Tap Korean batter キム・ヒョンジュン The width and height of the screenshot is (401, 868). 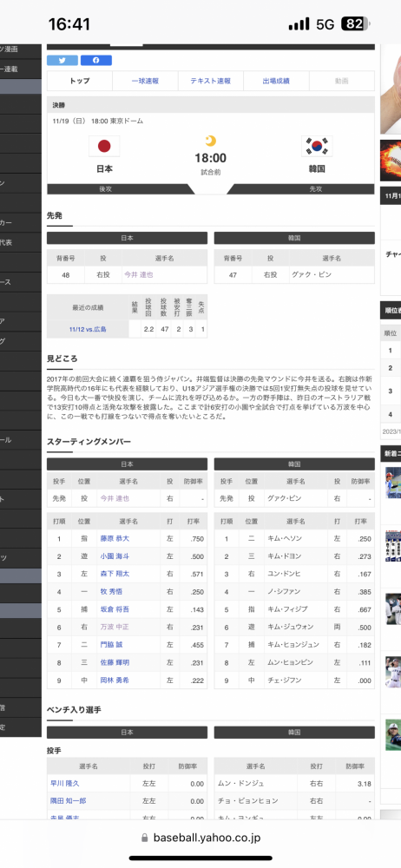(x=293, y=644)
